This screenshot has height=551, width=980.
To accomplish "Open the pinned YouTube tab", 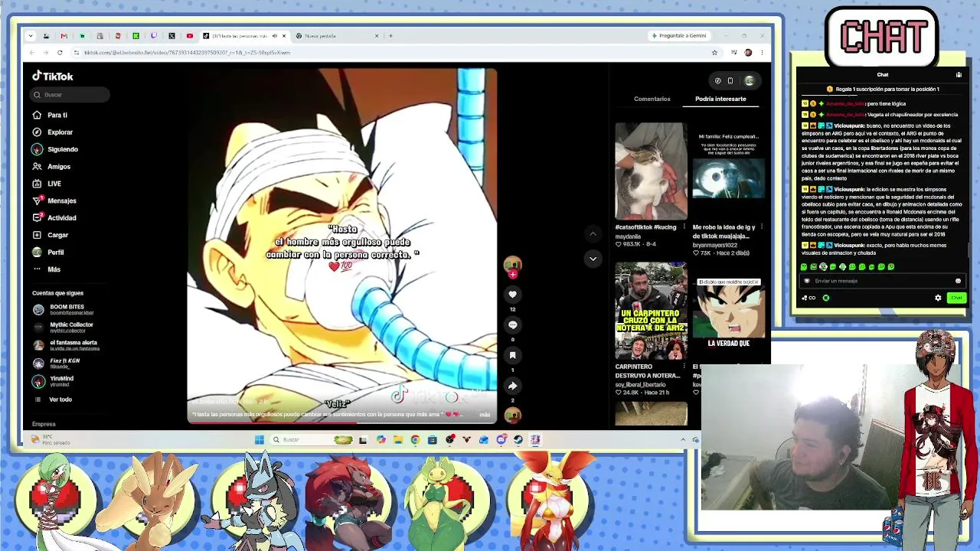I will coord(190,36).
